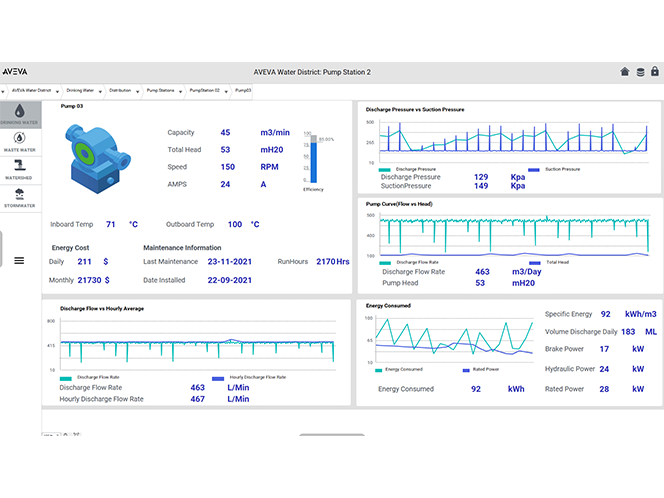Click the lock icon in header

click(653, 72)
